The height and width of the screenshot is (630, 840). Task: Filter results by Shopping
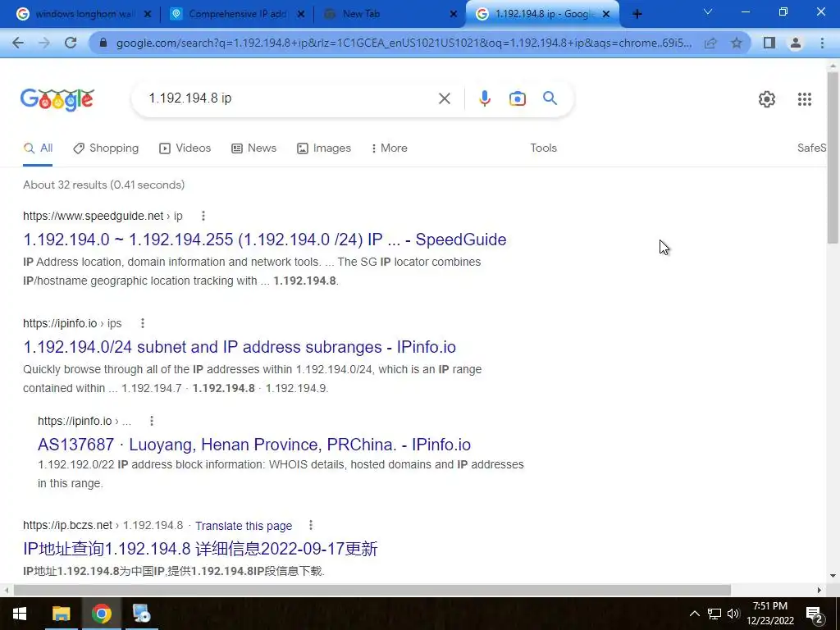coord(106,148)
